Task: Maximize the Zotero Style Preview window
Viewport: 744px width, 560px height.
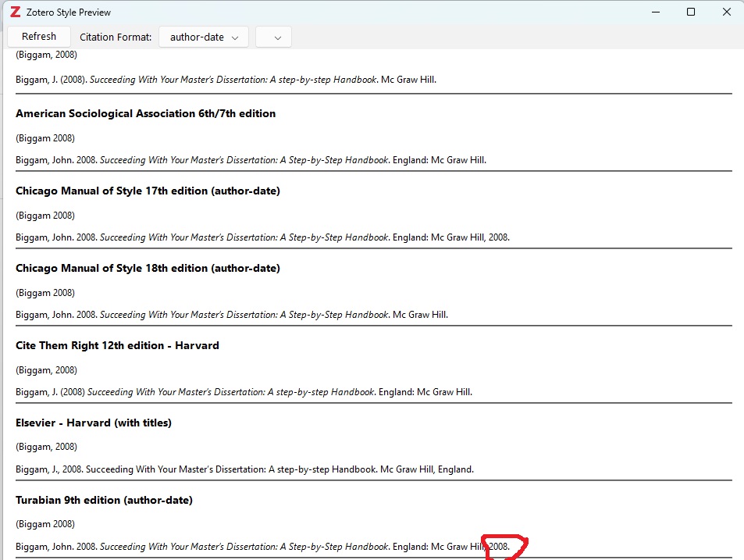Action: pyautogui.click(x=691, y=12)
